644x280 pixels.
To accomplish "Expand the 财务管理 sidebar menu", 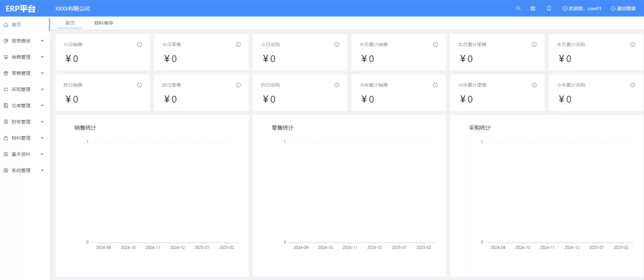I will (24, 122).
